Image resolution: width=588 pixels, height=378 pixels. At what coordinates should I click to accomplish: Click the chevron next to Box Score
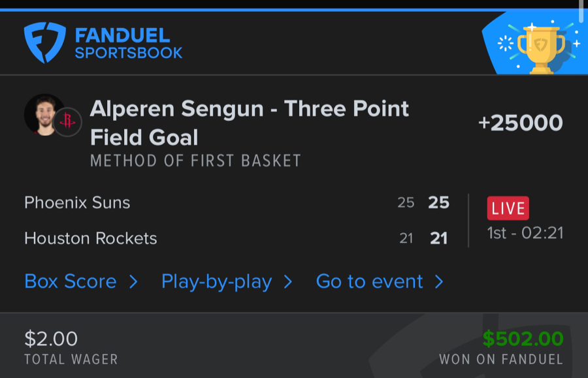click(133, 281)
